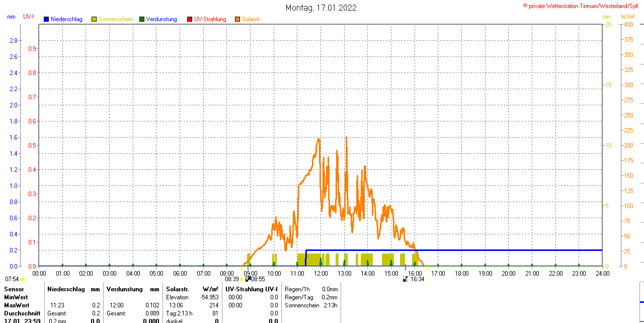Click the orange Solarstr. legend color box
The image size is (644, 323).
[x=237, y=19]
